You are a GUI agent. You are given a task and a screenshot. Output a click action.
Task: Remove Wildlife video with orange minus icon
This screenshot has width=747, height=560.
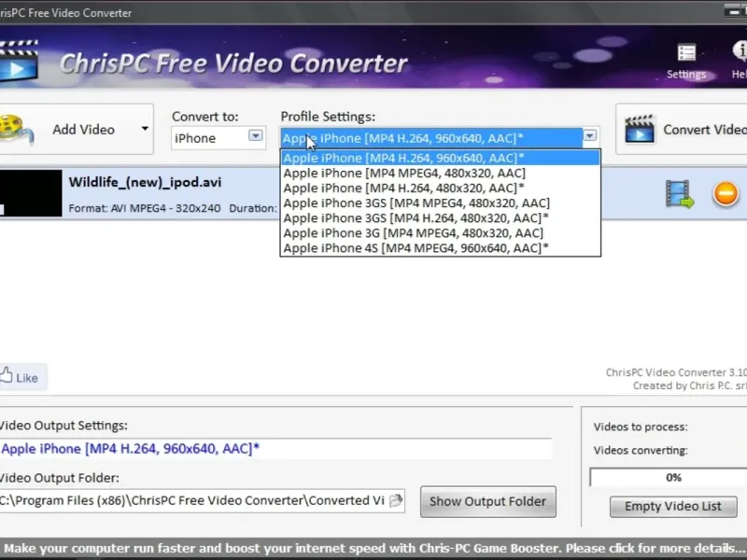click(x=726, y=193)
